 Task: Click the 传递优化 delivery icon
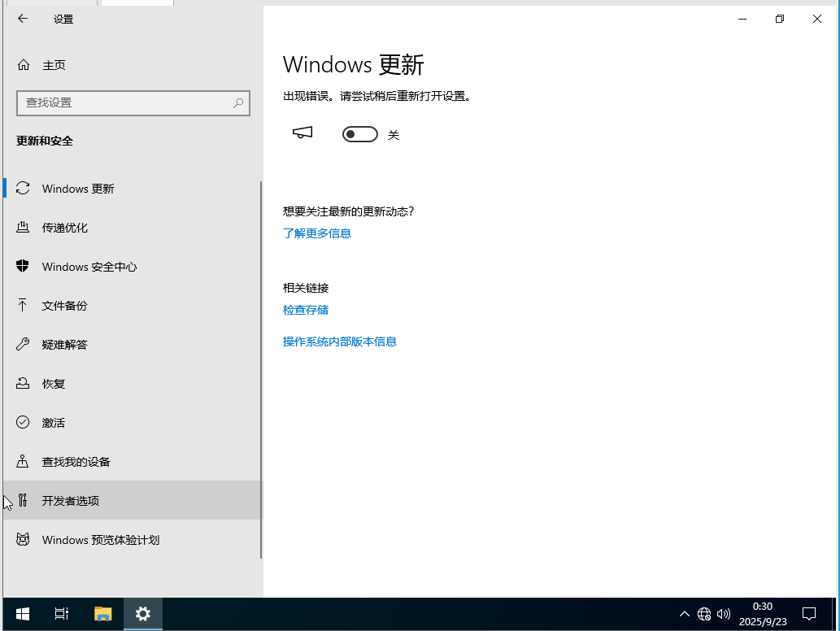23,227
